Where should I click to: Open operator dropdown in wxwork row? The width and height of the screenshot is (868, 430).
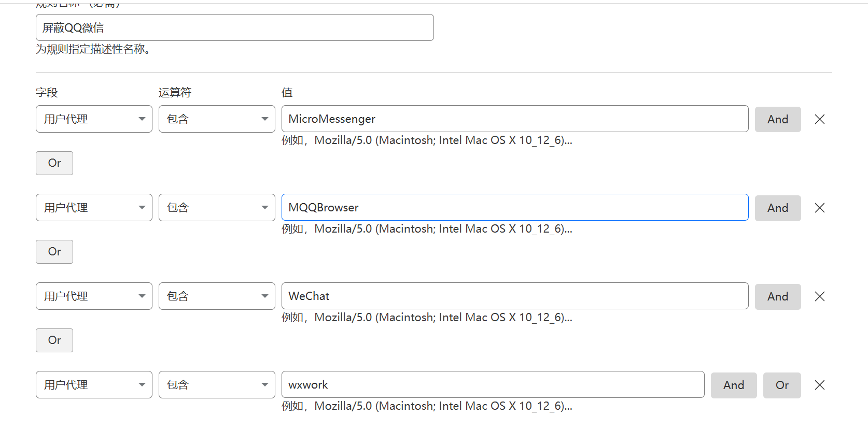point(217,385)
